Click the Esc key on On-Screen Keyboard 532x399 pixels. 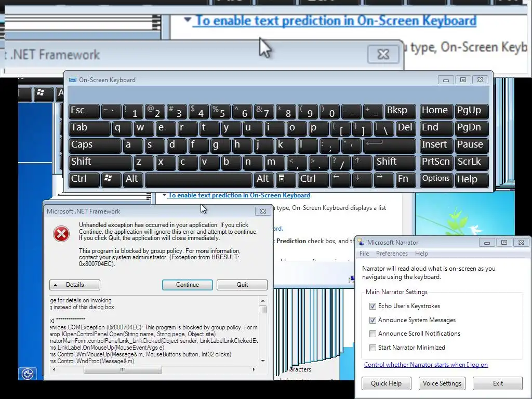click(84, 111)
